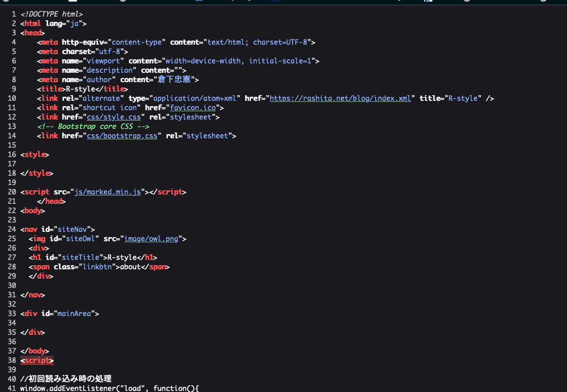The height and width of the screenshot is (392, 567).
Task: Click line number 1 in the gutter
Action: tap(14, 14)
